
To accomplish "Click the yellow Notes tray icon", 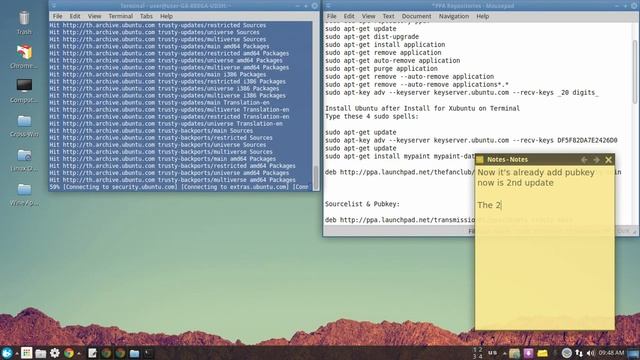I will pos(542,353).
